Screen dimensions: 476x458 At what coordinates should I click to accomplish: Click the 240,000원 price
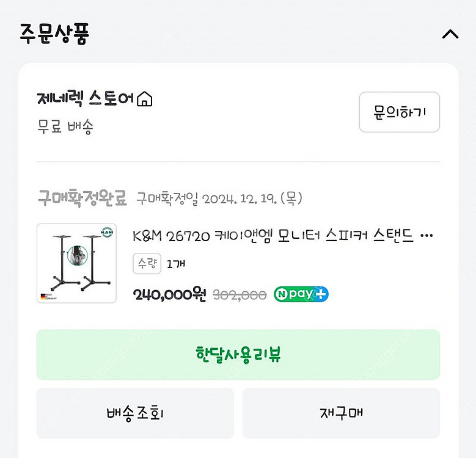(170, 294)
